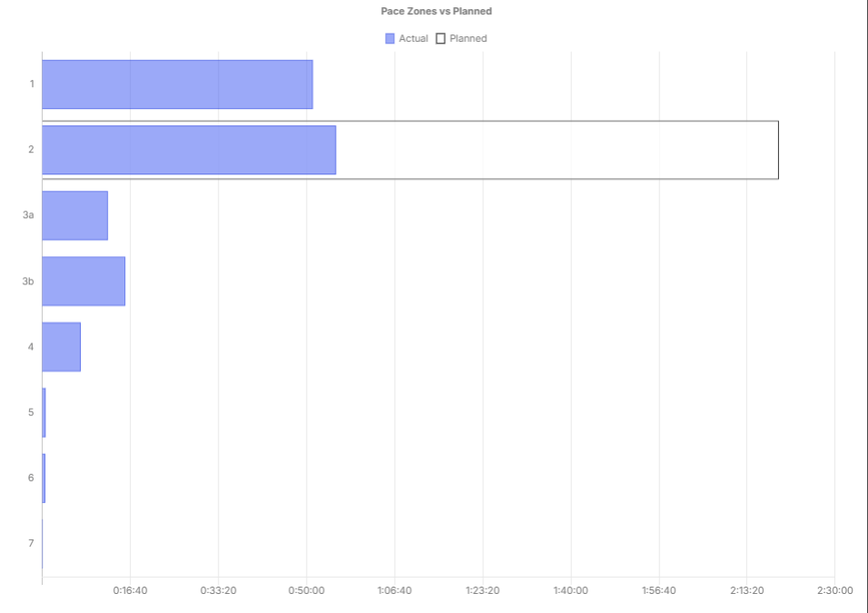
Task: Toggle the Planned legend box
Action: (x=440, y=38)
